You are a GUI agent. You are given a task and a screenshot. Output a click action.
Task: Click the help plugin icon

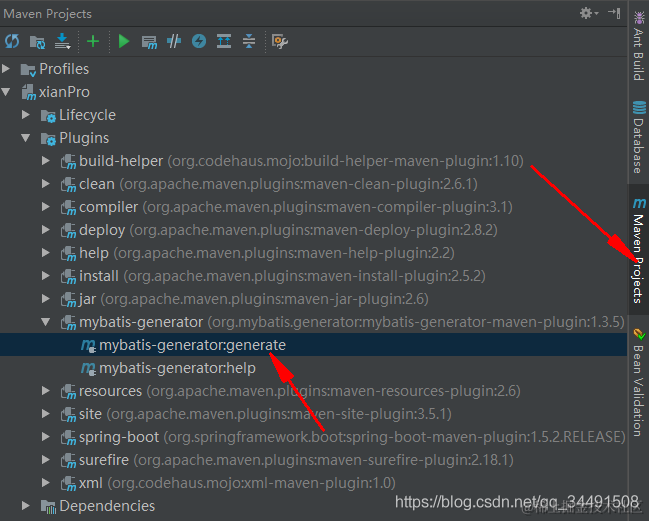click(x=68, y=254)
